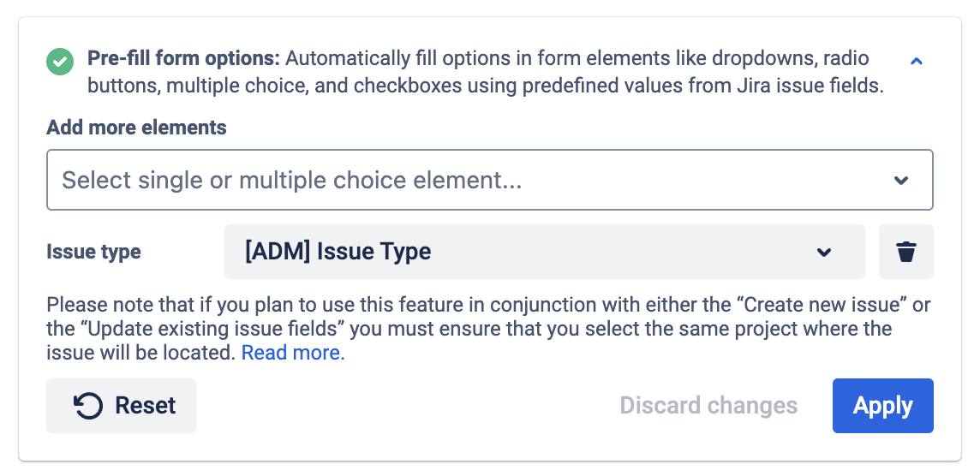
Task: Click the "Select single or multiple choice element..." placeholder
Action: pos(292,181)
